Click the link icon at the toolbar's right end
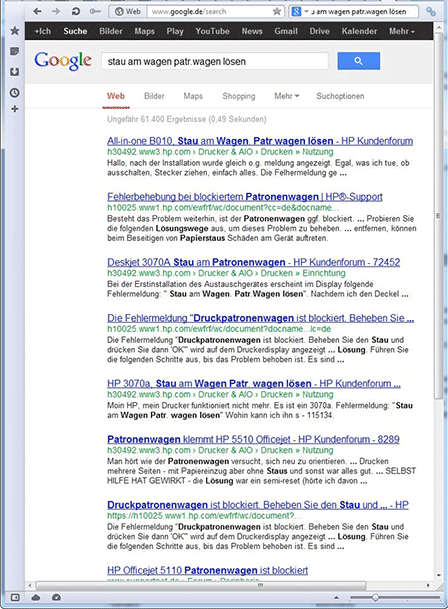 coord(431,12)
